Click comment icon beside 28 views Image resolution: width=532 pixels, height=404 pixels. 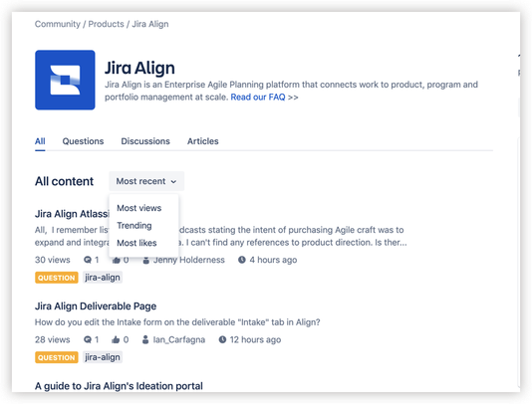pyautogui.click(x=88, y=339)
